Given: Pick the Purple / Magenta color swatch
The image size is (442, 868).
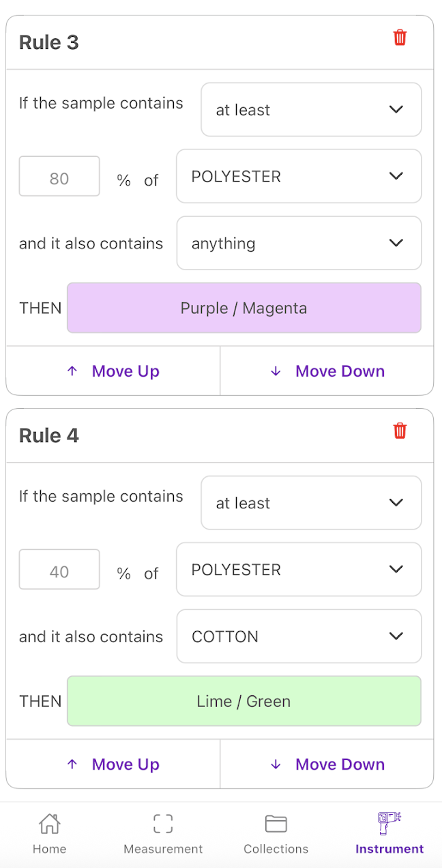Looking at the screenshot, I should click(244, 308).
